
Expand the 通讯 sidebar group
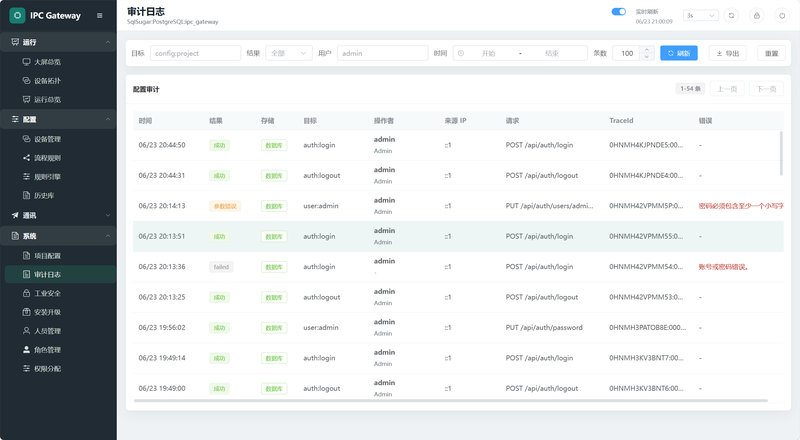point(58,215)
